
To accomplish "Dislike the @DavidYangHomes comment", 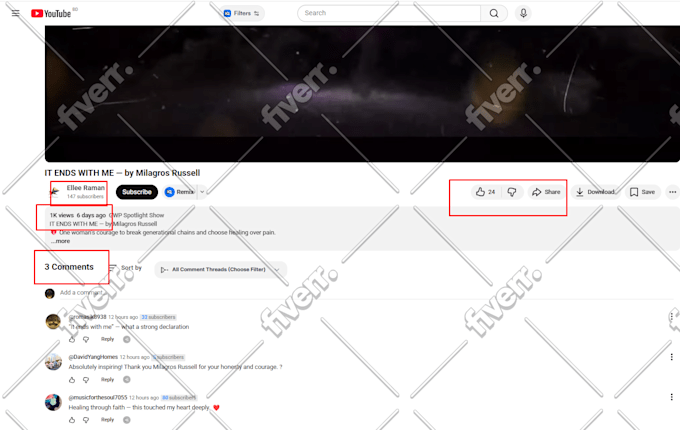I will click(86, 380).
